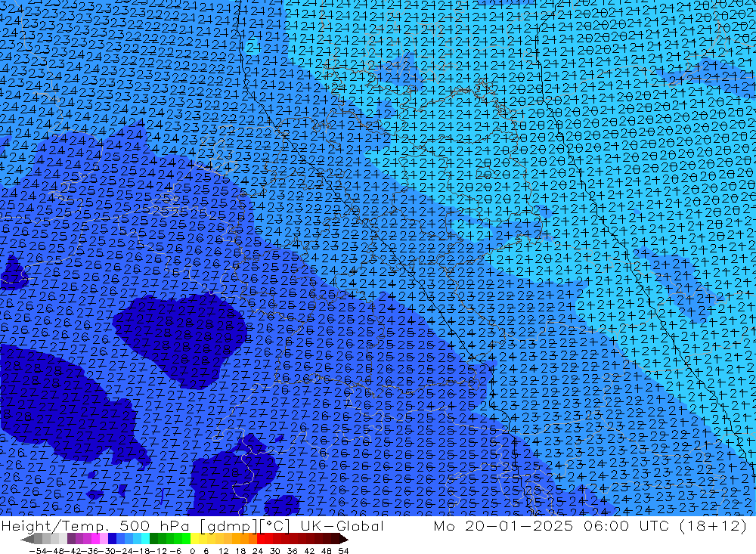
Task: Click the legend label 12
Action: 223,551
